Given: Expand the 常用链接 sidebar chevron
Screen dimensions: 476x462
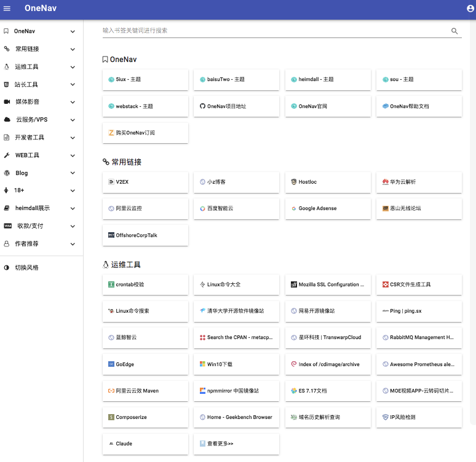Looking at the screenshot, I should tap(73, 49).
